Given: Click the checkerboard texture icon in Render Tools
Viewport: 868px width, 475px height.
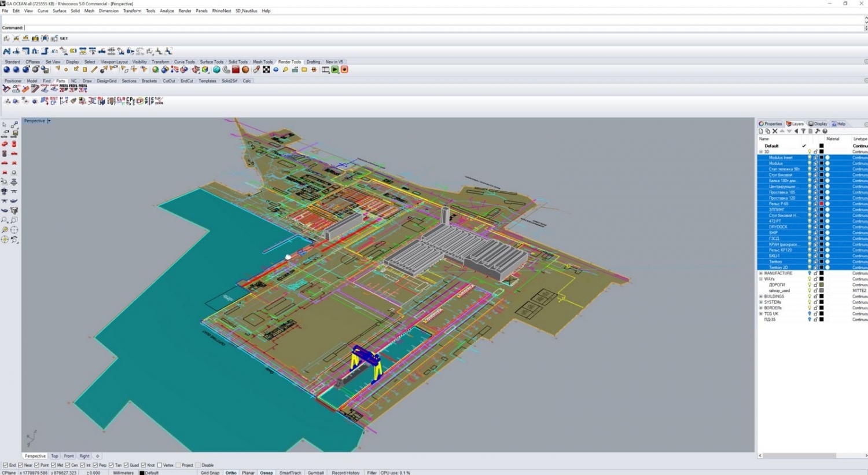Looking at the screenshot, I should (266, 70).
